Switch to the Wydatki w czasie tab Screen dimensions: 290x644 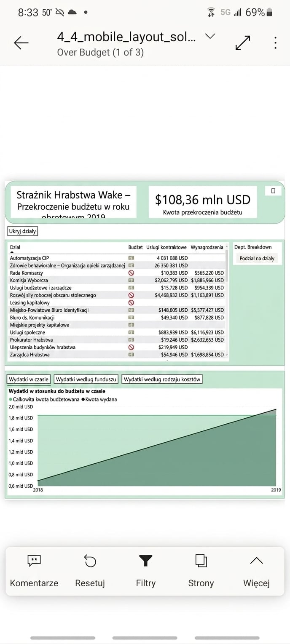coord(29,379)
